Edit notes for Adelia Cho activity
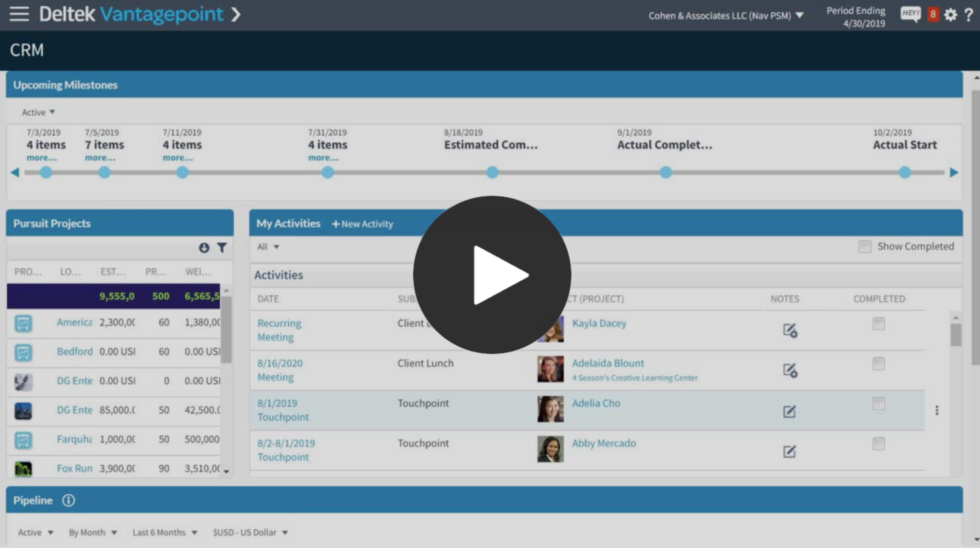 [x=790, y=411]
